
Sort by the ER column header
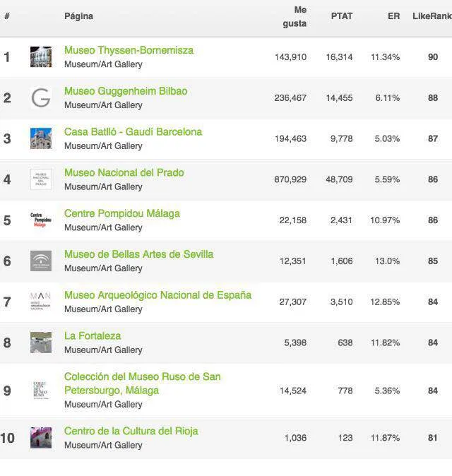click(393, 16)
